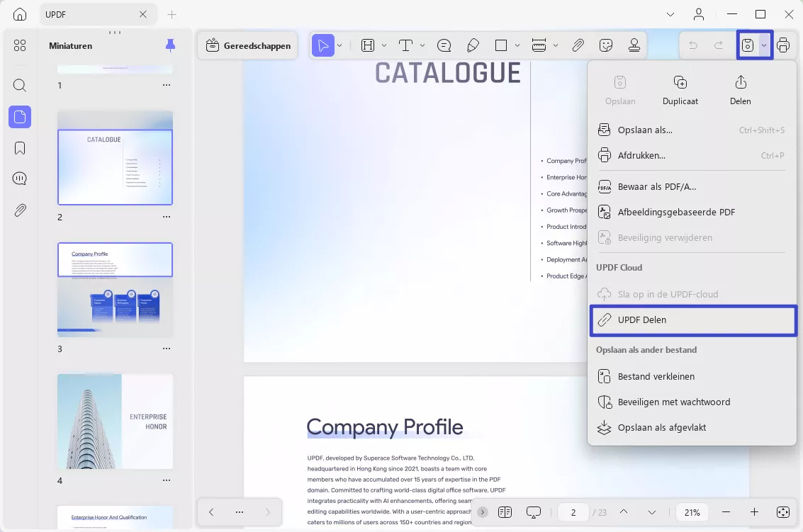Choose Opslaan als... menu entry
Image resolution: width=803 pixels, height=532 pixels.
click(691, 130)
